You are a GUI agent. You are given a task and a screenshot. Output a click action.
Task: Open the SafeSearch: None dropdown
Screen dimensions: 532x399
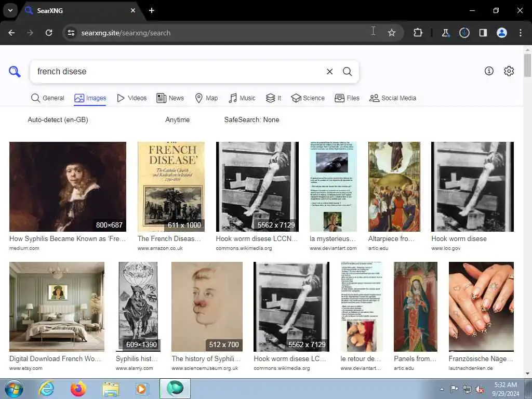click(251, 120)
